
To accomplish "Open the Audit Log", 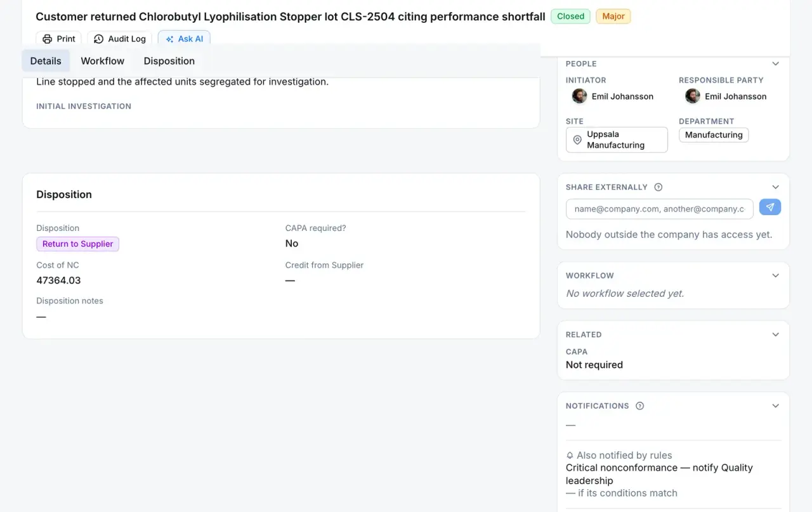I will (x=120, y=39).
